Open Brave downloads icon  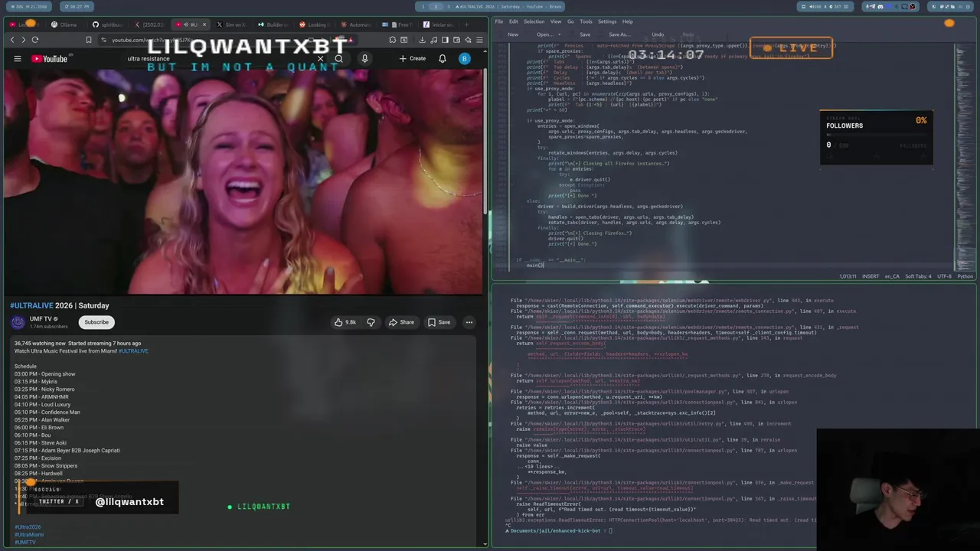tap(422, 40)
